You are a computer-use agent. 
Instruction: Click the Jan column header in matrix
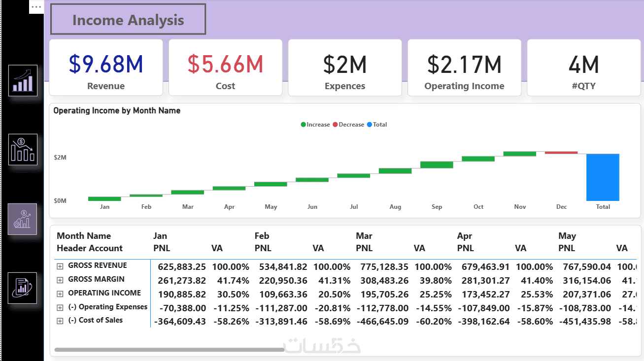(x=160, y=236)
